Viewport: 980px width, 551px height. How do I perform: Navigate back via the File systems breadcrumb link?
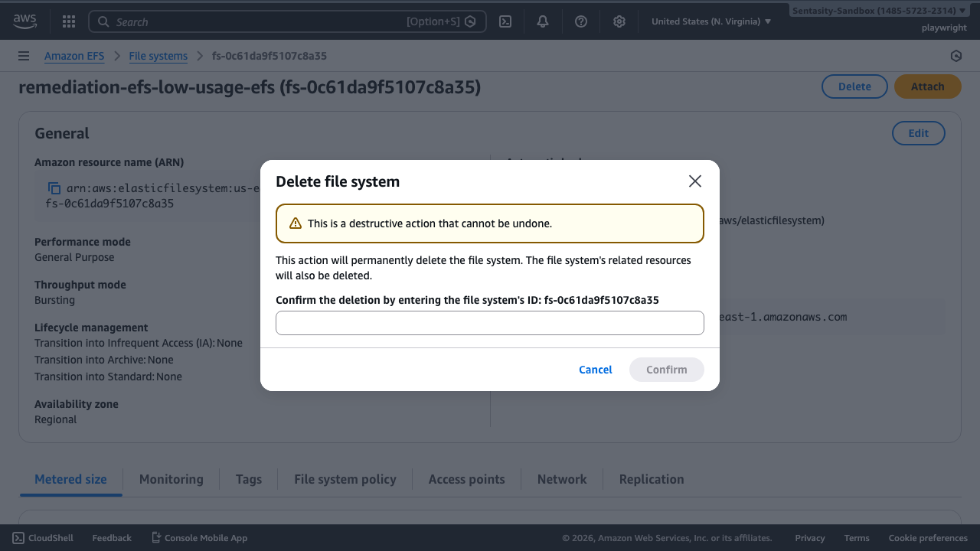158,55
